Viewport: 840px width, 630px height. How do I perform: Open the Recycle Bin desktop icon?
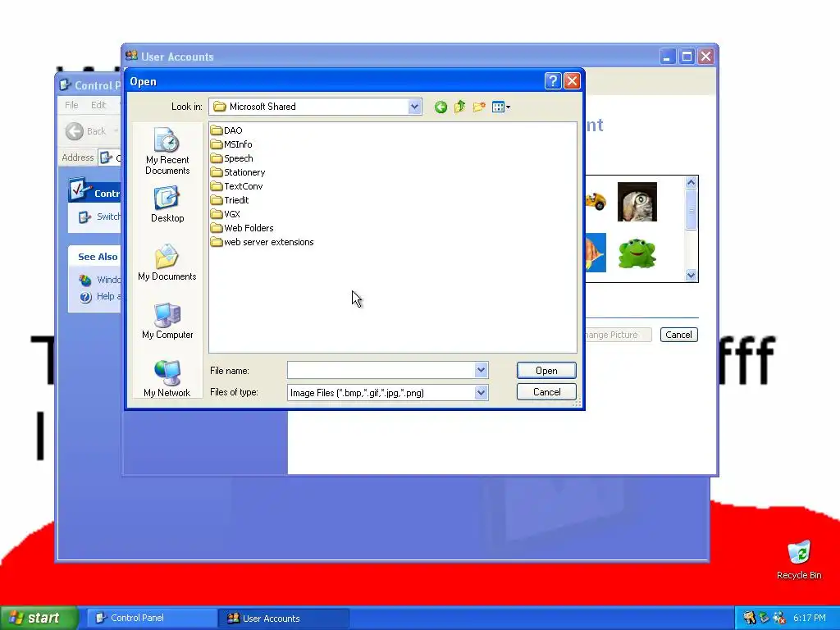[x=799, y=559]
